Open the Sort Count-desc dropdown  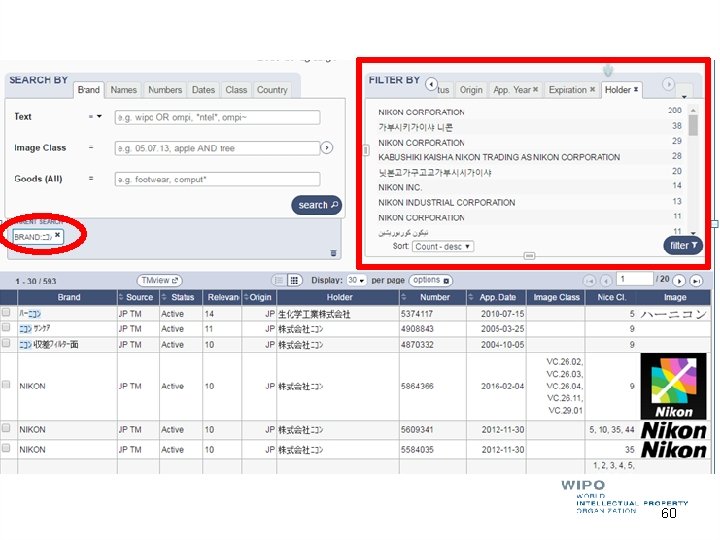point(443,247)
